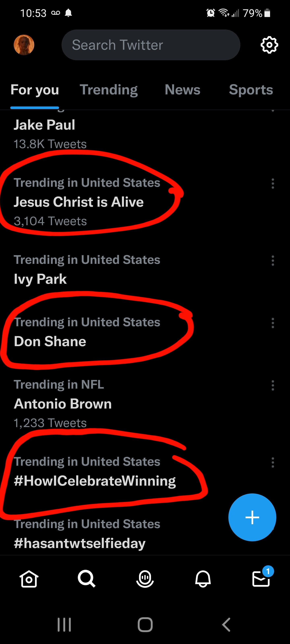Open Spaces microphone icon

pos(145,579)
